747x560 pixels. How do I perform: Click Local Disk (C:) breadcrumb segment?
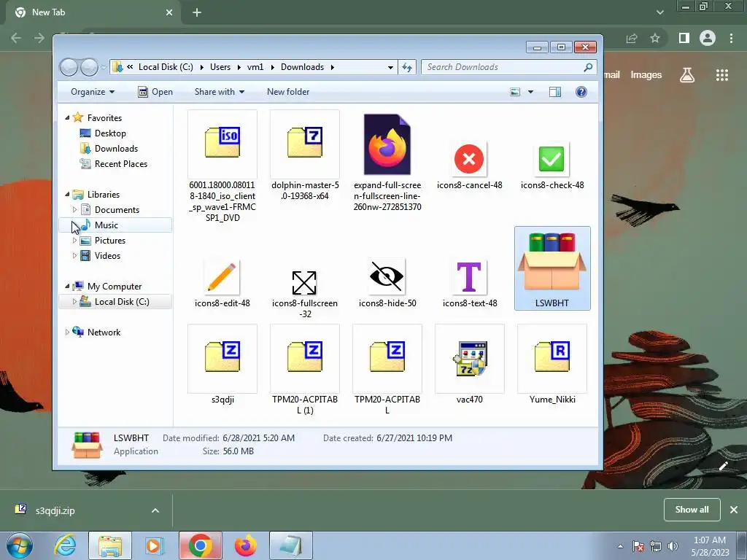pyautogui.click(x=166, y=67)
